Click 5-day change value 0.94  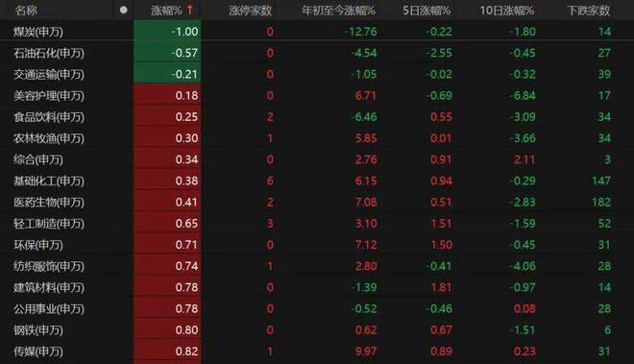tap(441, 181)
